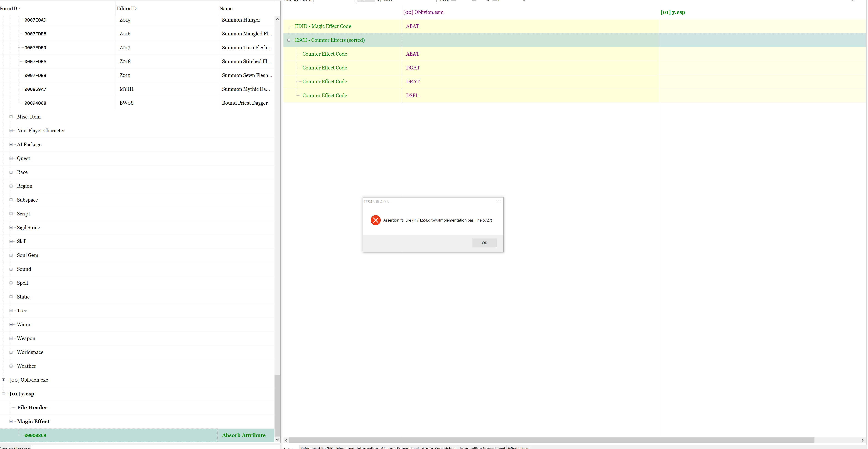Click inside the Filter by Name input field

[x=333, y=1]
